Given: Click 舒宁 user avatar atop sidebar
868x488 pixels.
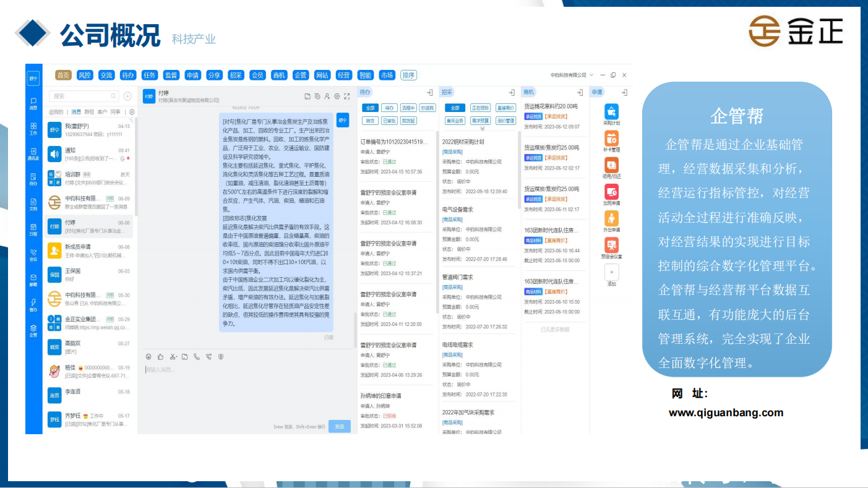Looking at the screenshot, I should click(33, 78).
